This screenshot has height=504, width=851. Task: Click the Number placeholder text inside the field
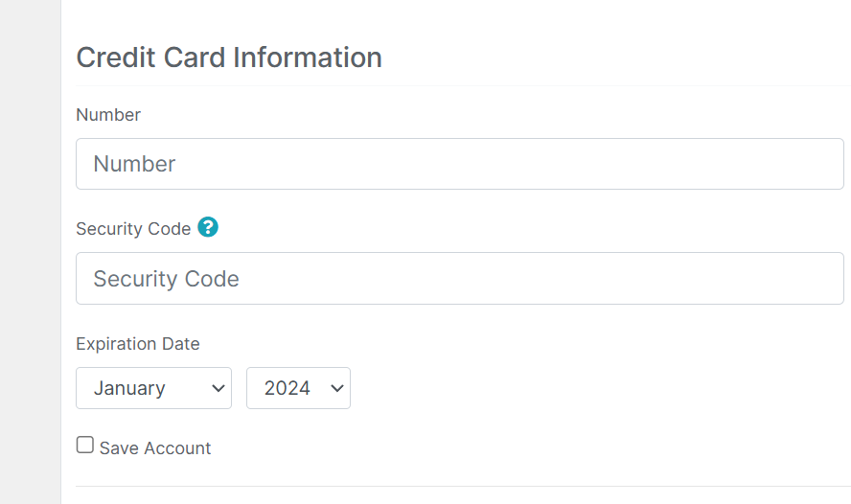pos(134,164)
